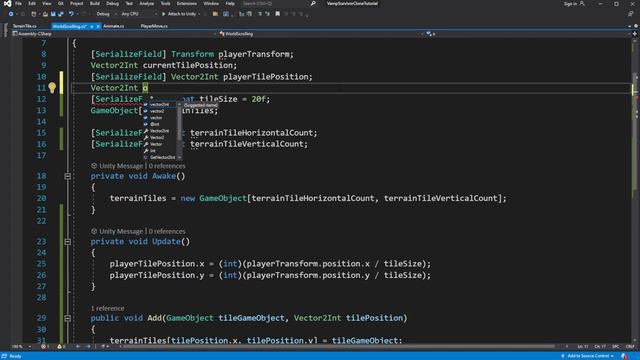The height and width of the screenshot is (360, 640).
Task: Click the open file folder icon
Action: point(45,14)
